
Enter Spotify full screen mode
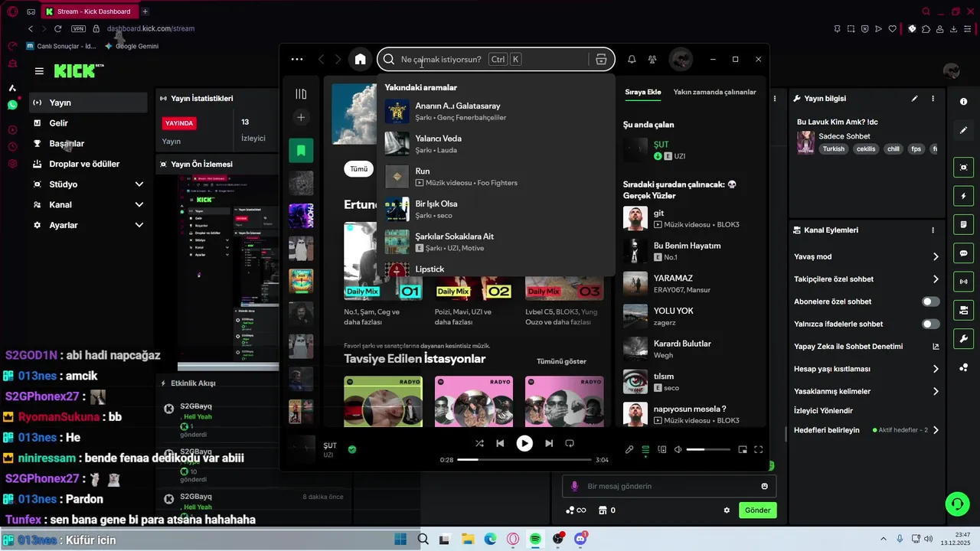click(x=759, y=450)
